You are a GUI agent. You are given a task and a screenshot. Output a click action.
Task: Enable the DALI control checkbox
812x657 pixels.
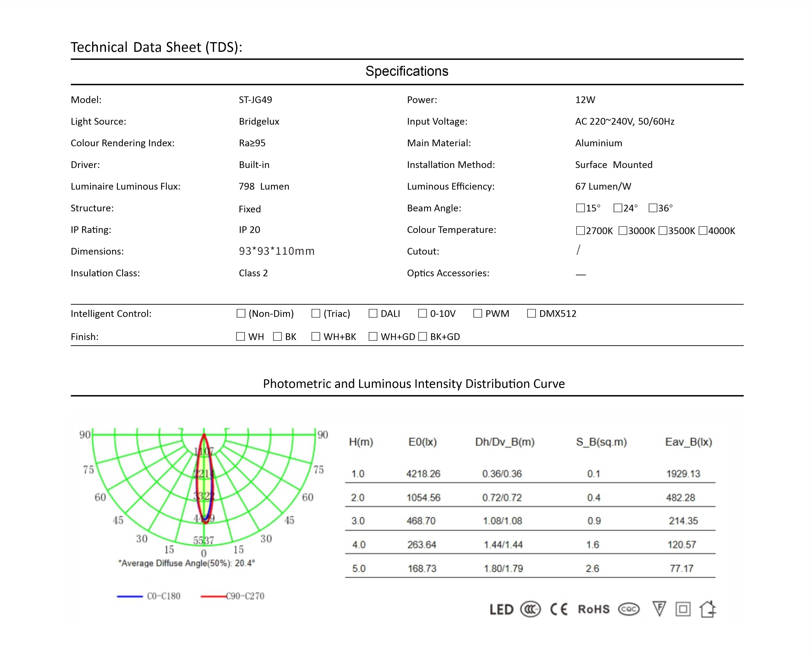pos(373,313)
